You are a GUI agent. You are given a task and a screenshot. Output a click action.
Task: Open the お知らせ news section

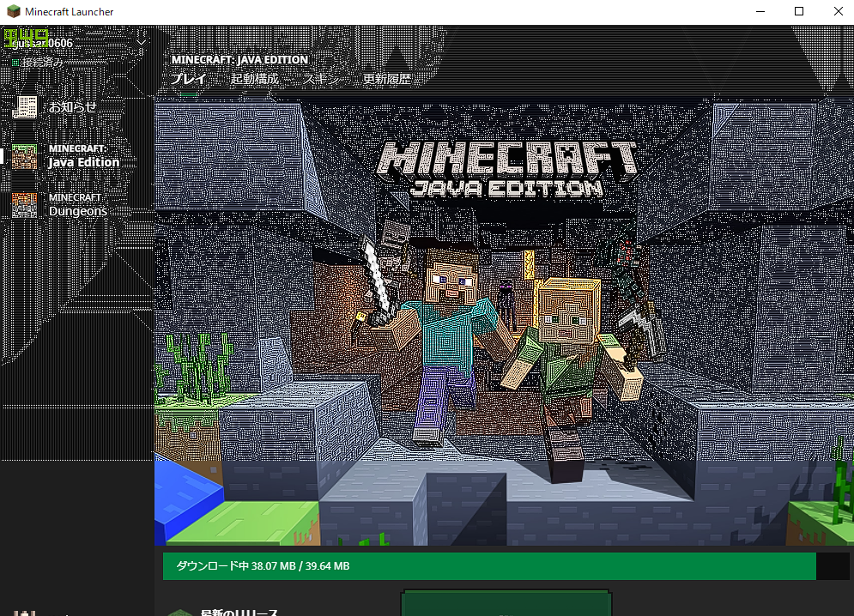[x=54, y=107]
